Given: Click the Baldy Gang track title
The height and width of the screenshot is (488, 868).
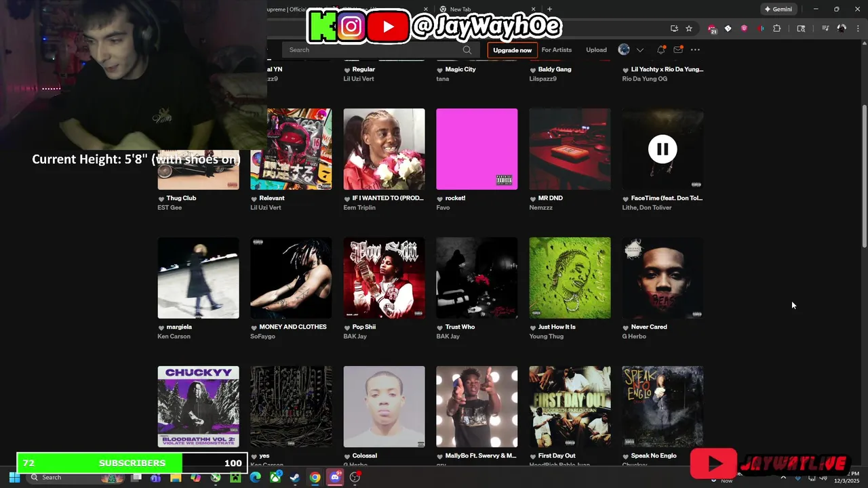Looking at the screenshot, I should (x=555, y=69).
